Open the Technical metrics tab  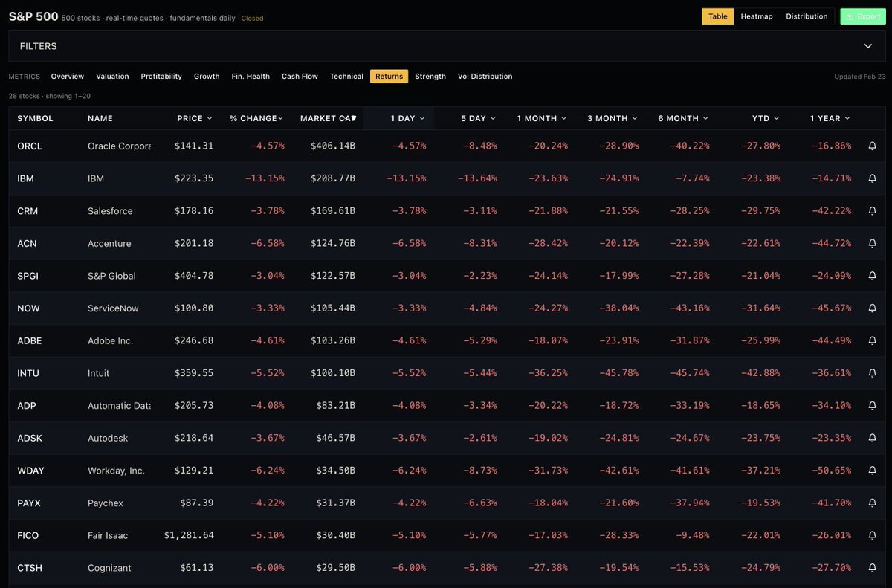click(x=346, y=76)
